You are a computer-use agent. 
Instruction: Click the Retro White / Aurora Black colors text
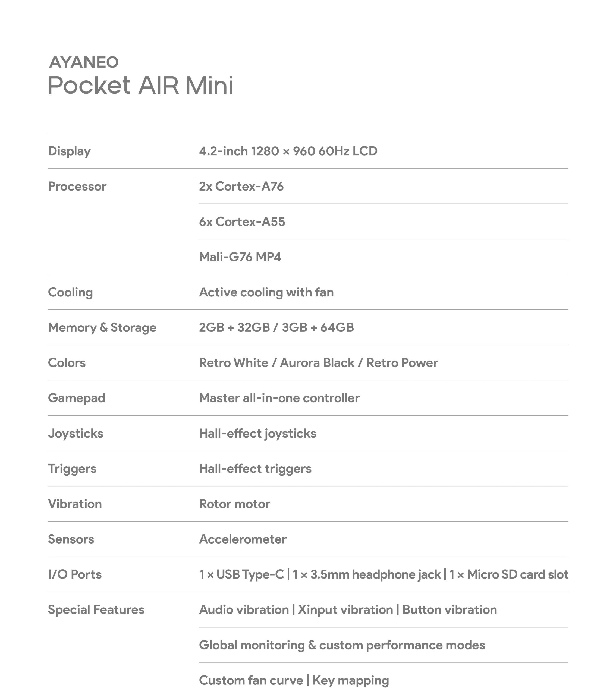tap(318, 363)
